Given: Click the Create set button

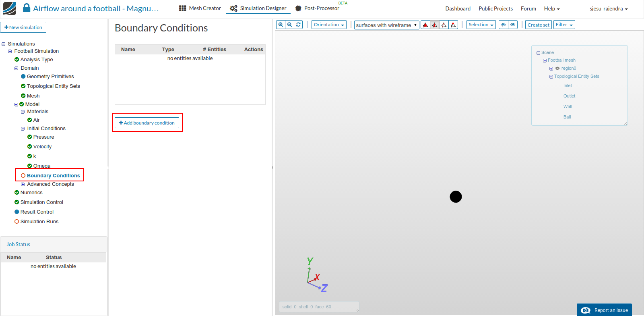Looking at the screenshot, I should pos(538,25).
